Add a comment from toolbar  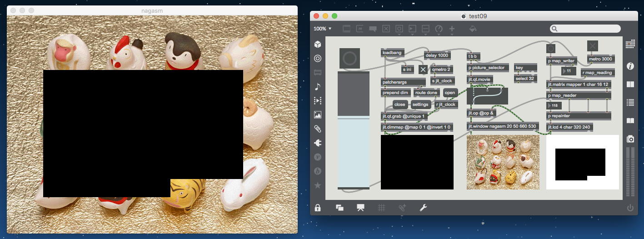pyautogui.click(x=373, y=29)
